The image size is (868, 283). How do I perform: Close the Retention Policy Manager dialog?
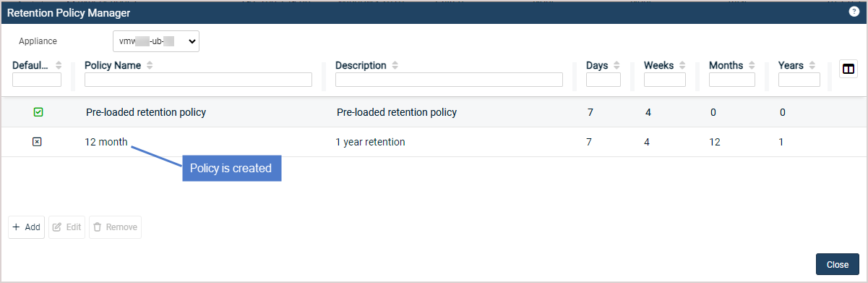pos(838,264)
